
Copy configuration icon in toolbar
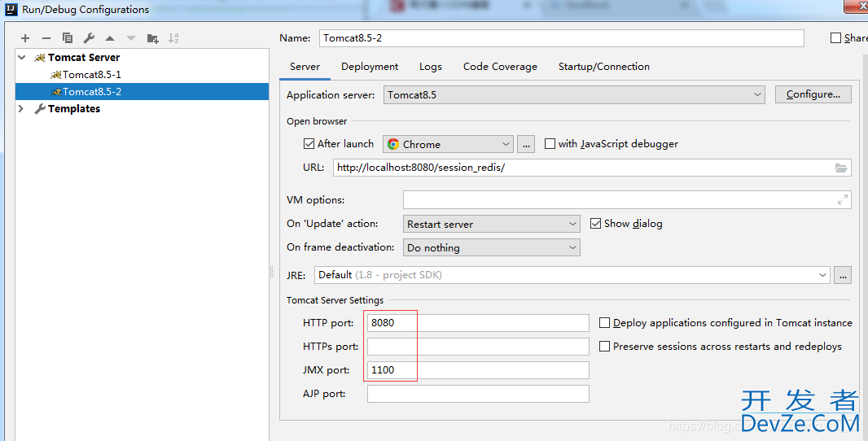tap(68, 38)
